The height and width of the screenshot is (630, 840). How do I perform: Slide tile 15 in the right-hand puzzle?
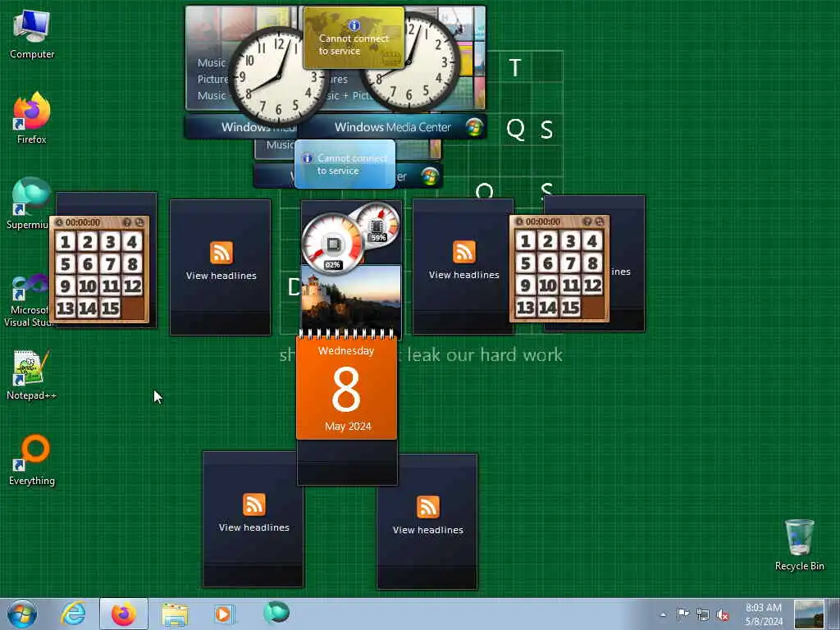(x=570, y=308)
